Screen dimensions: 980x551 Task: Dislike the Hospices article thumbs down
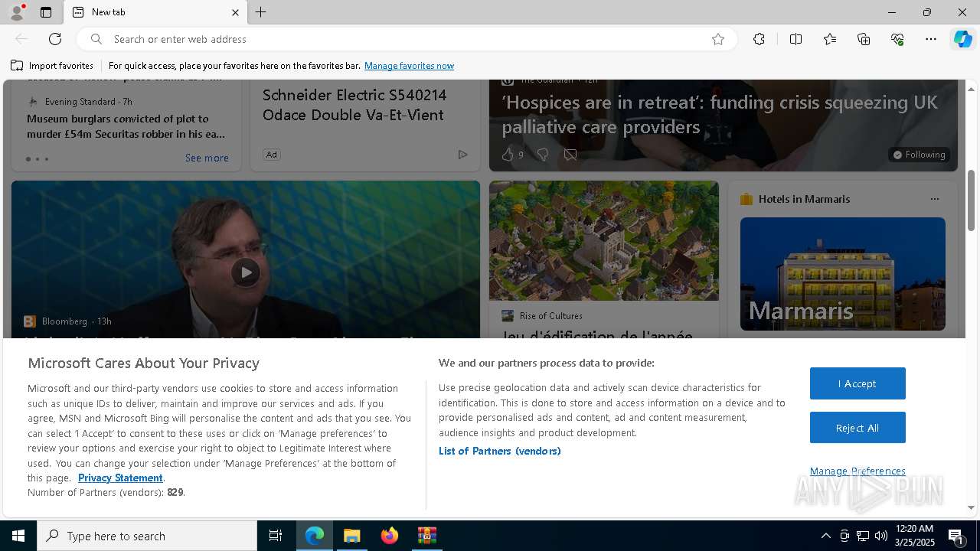(543, 155)
